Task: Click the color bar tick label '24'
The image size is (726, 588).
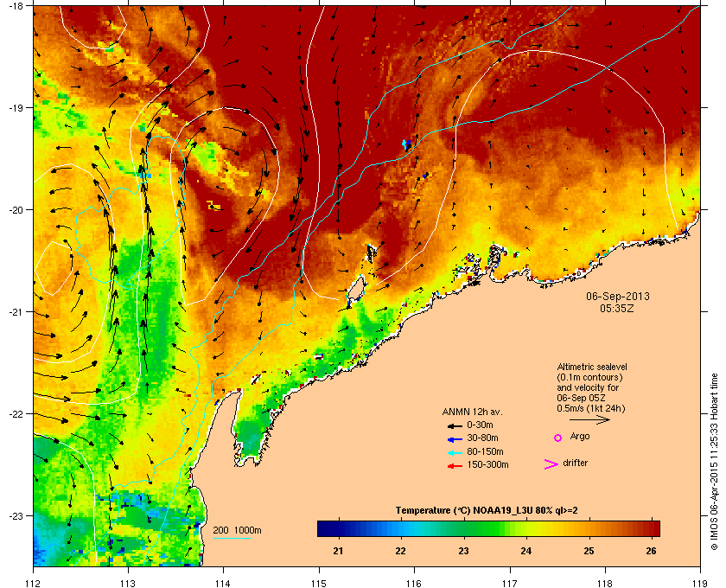Action: pyautogui.click(x=526, y=552)
